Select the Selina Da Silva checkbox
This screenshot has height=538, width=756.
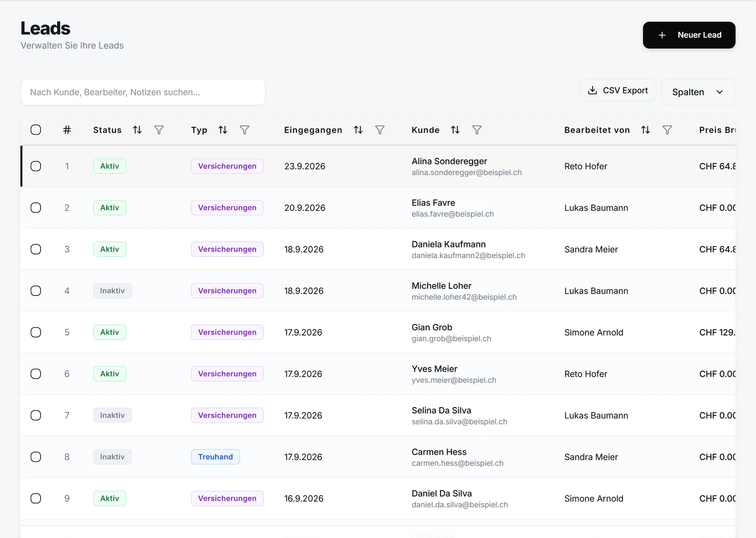[x=36, y=416]
